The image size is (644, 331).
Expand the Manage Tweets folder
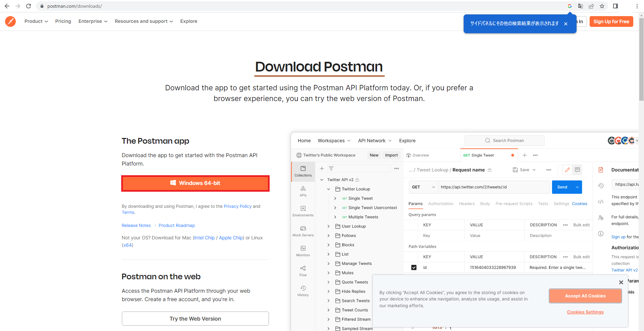click(x=329, y=264)
